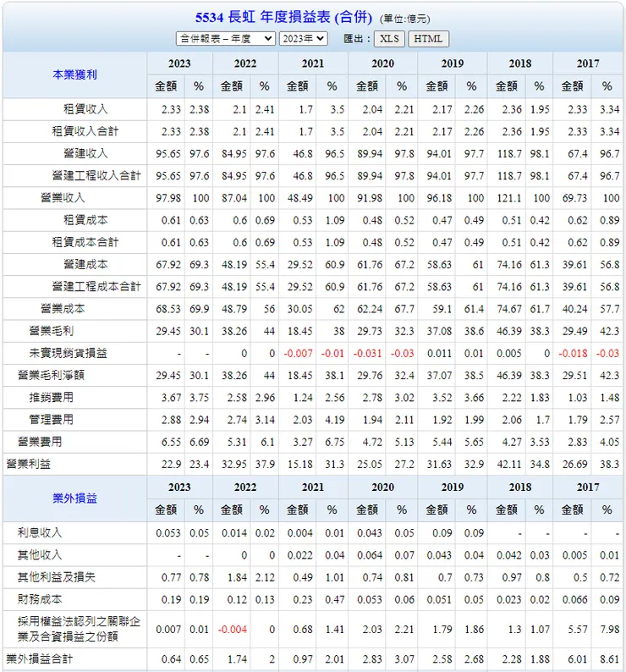The image size is (626, 672).
Task: Click the 2019 column header in 本業獲利 table
Action: [x=453, y=63]
